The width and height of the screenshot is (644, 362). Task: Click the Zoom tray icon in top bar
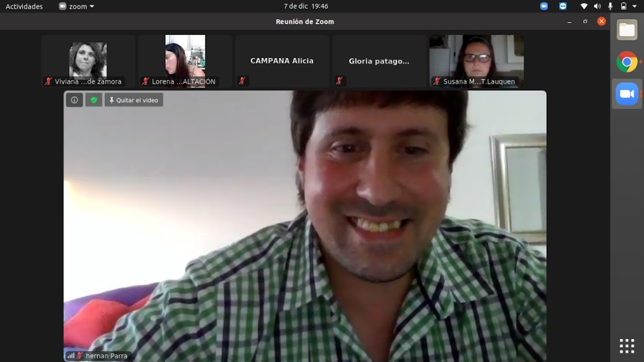pos(544,6)
